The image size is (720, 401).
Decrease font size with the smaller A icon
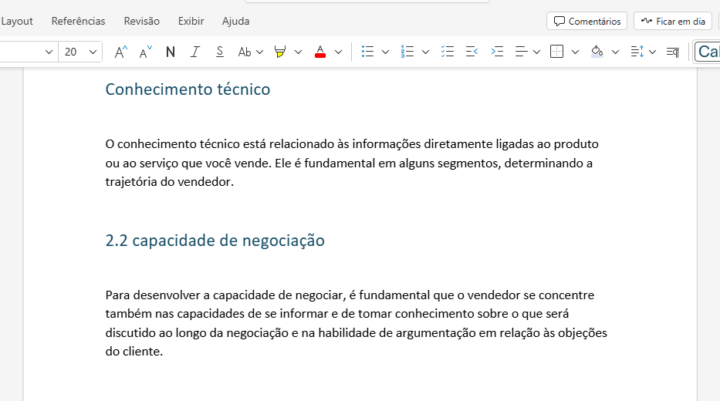pos(145,51)
